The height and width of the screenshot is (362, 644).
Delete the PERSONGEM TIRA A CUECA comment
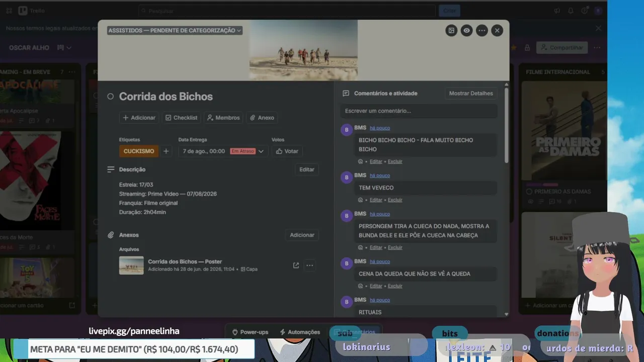[395, 248]
